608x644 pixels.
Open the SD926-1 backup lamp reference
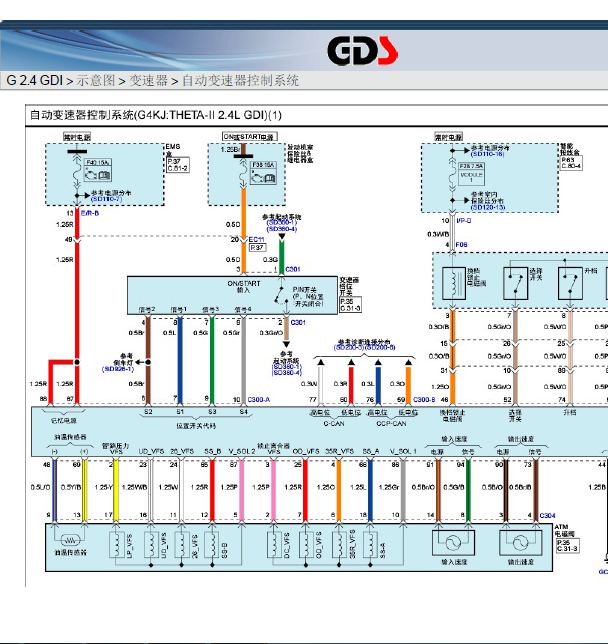click(118, 369)
